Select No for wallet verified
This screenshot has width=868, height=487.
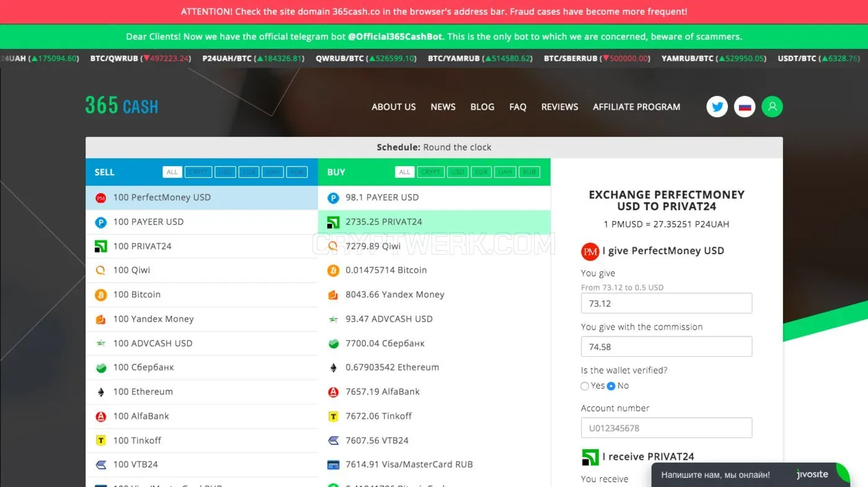click(x=611, y=386)
